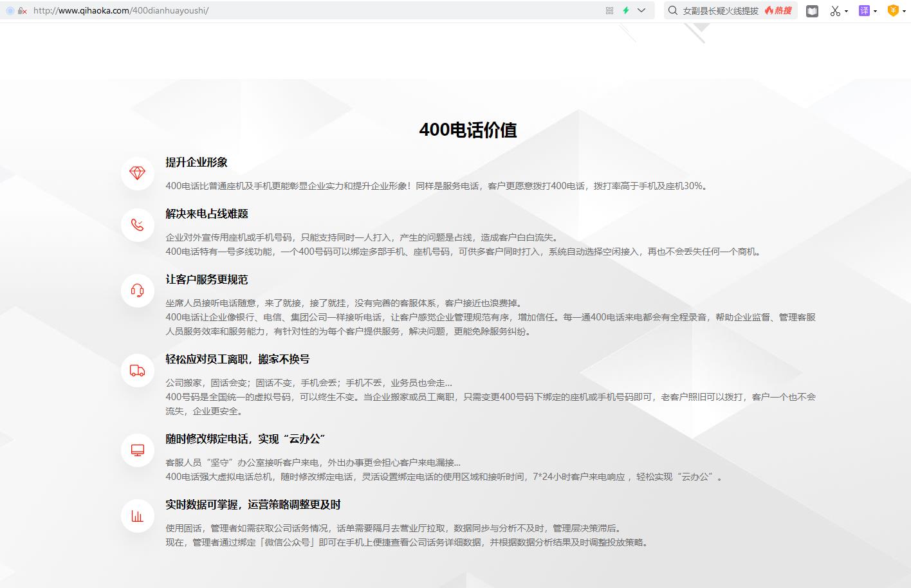Click the headset icon for 让客户服务更规范
This screenshot has width=911, height=588.
click(x=137, y=291)
